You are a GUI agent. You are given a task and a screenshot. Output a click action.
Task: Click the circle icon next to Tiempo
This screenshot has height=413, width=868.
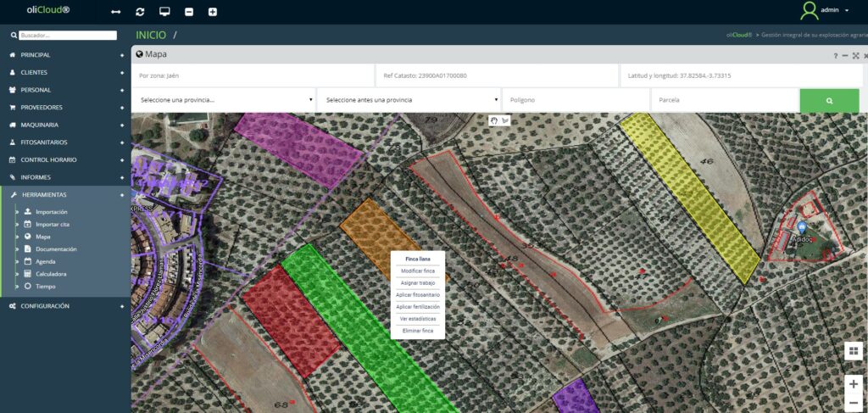28,287
